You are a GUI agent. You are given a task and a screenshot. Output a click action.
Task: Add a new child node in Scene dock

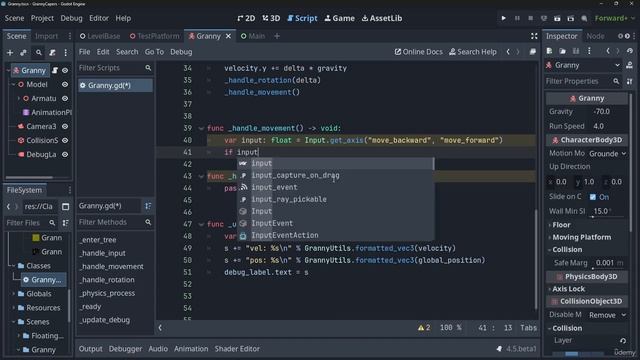point(10,53)
